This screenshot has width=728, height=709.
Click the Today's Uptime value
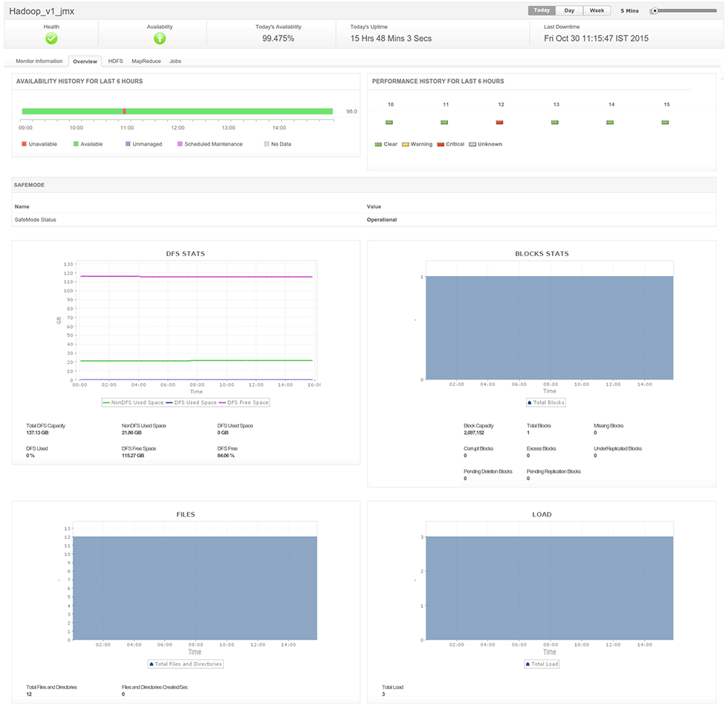(391, 39)
